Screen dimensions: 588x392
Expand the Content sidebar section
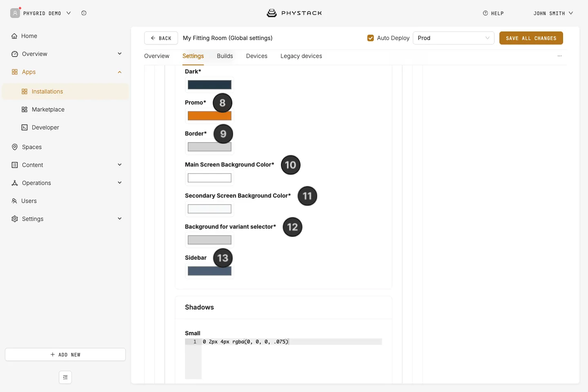(120, 165)
